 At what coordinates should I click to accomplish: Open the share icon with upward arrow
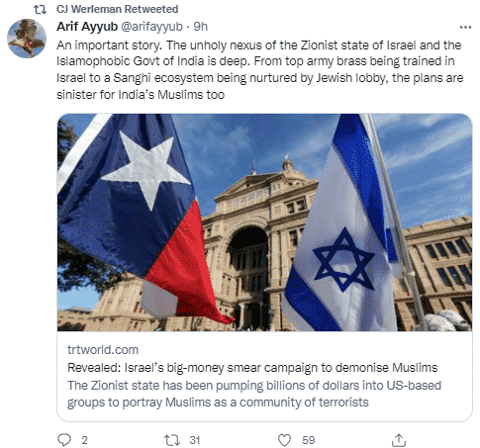399,440
